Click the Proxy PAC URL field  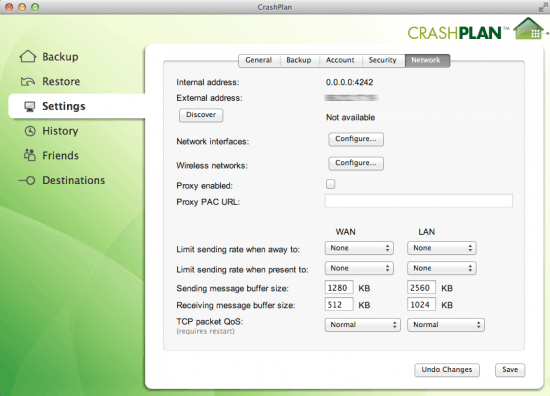pos(418,201)
